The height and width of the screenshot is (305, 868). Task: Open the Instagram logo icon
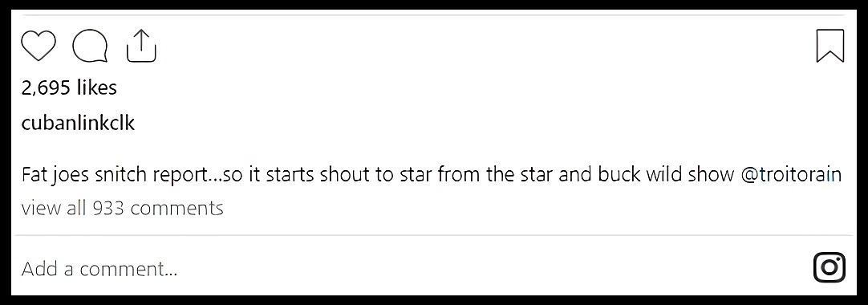tap(829, 268)
